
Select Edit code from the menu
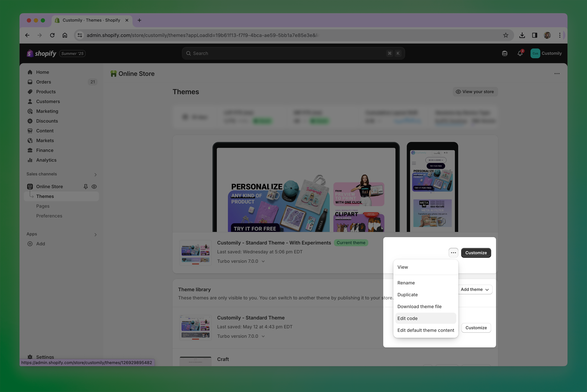click(x=407, y=318)
